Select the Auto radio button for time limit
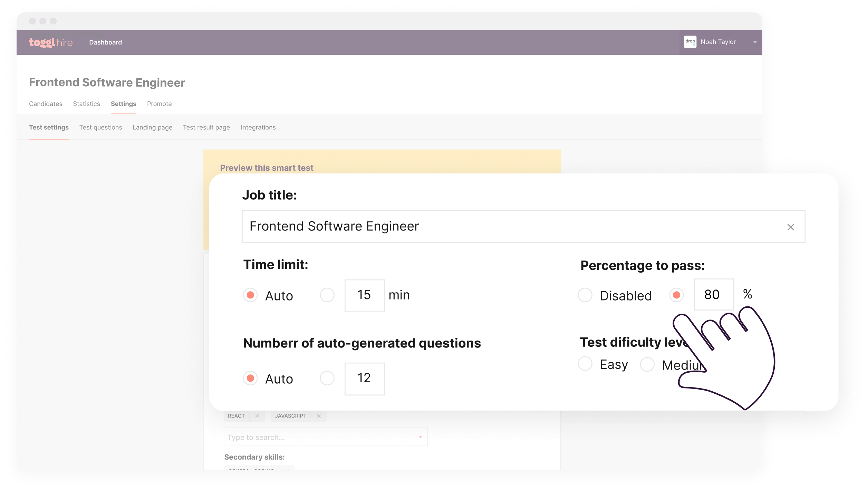The image size is (868, 491). tap(250, 294)
